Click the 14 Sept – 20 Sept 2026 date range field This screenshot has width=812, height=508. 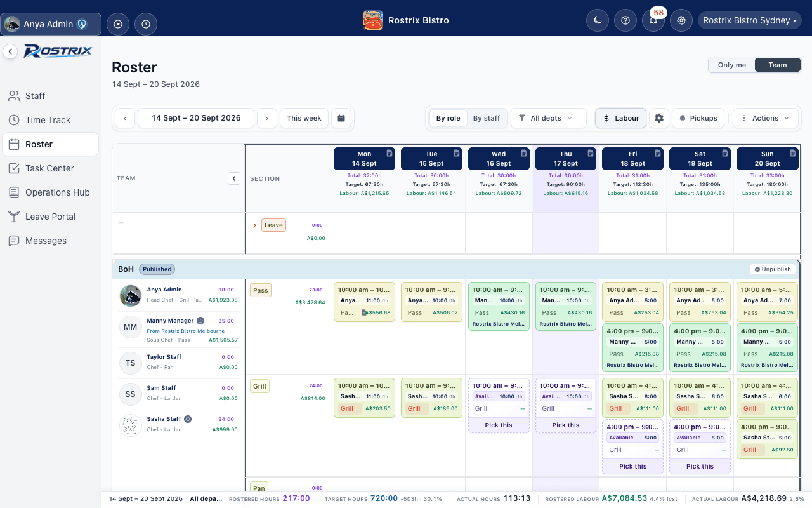[196, 118]
